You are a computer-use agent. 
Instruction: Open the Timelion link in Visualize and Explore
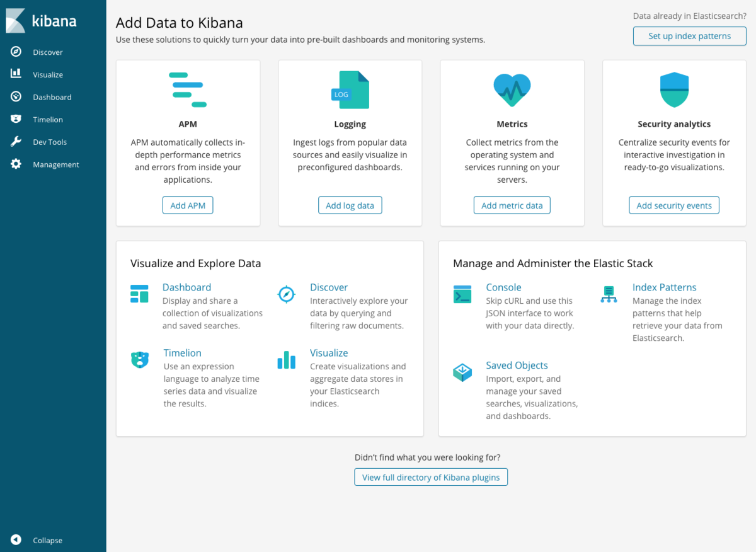183,353
